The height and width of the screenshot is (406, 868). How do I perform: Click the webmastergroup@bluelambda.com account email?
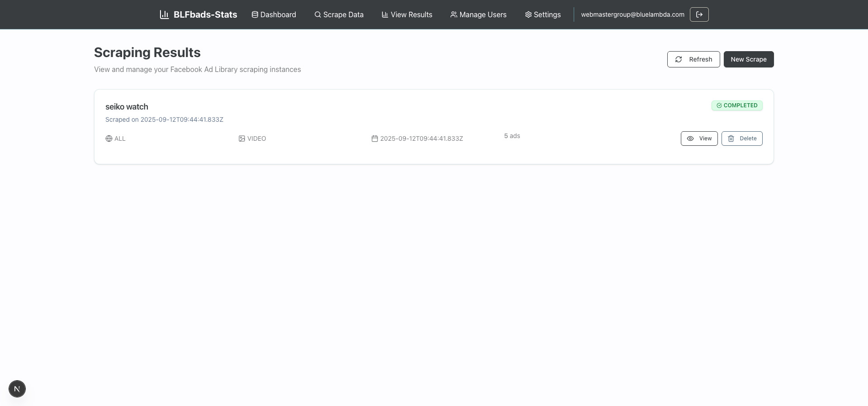pyautogui.click(x=632, y=14)
